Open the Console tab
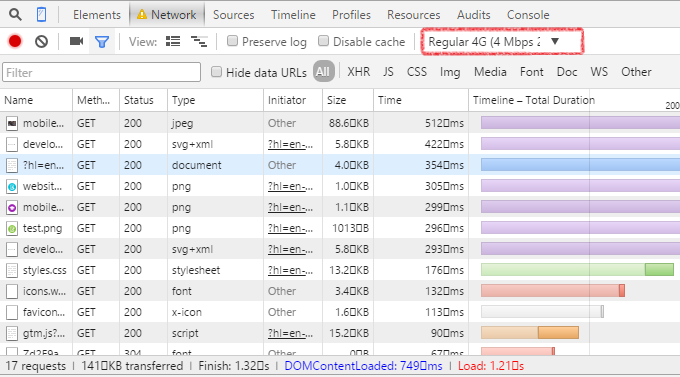680x377 pixels. coord(528,15)
